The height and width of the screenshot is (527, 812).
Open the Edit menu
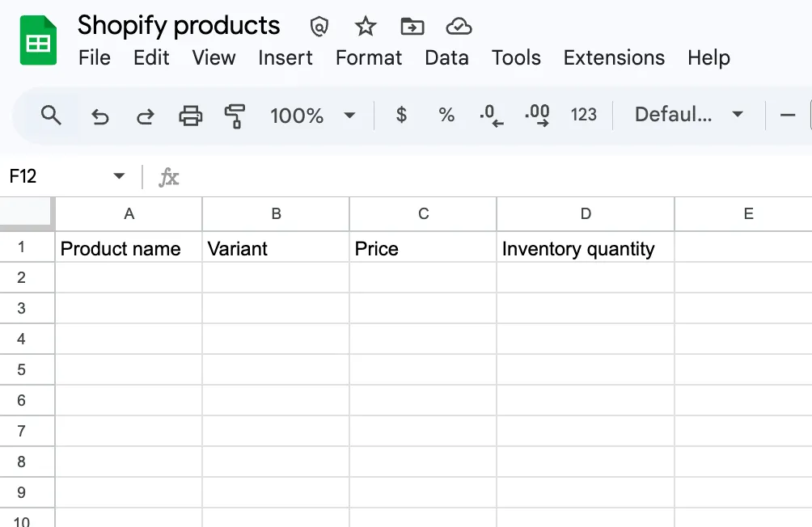[151, 57]
